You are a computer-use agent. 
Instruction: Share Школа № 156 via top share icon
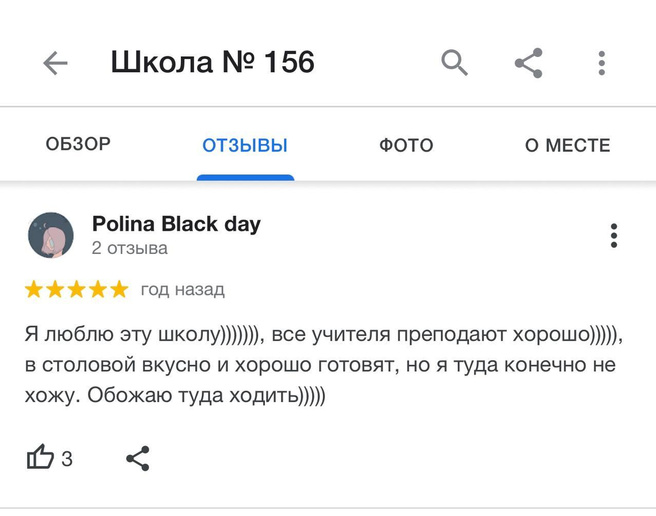[528, 64]
